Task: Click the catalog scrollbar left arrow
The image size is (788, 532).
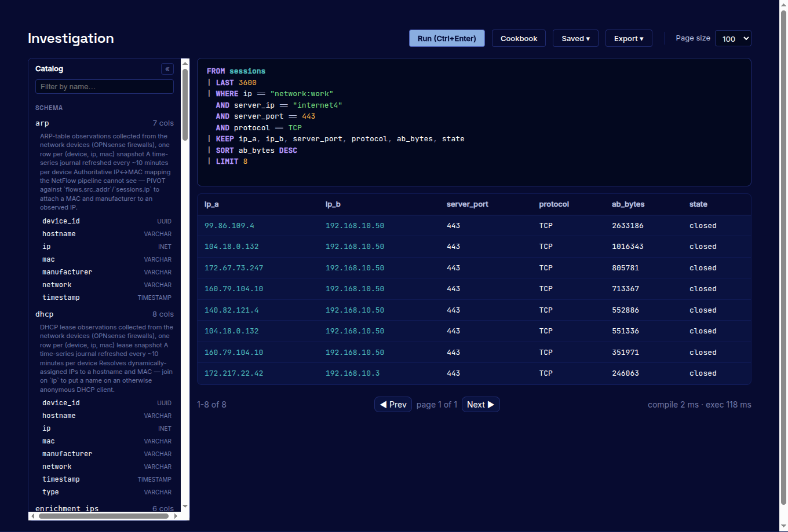Action: coord(32,516)
